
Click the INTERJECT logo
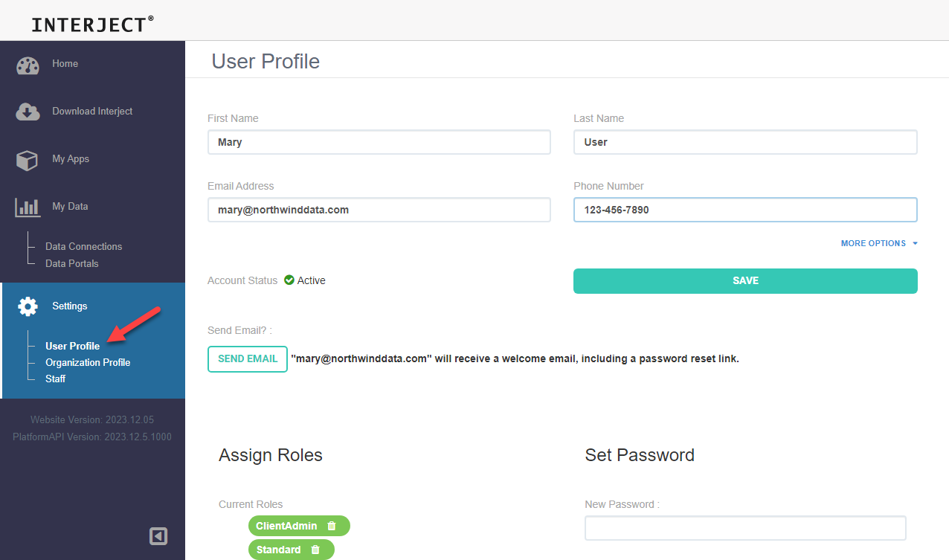[x=93, y=24]
